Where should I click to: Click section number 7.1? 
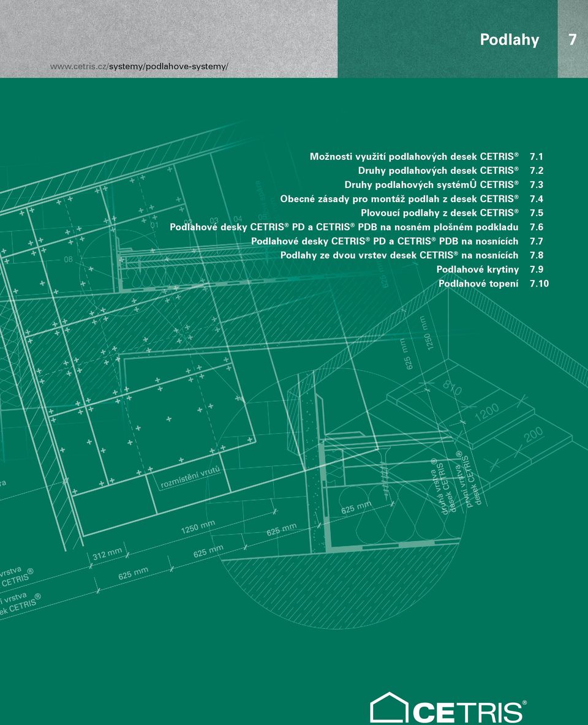point(536,157)
